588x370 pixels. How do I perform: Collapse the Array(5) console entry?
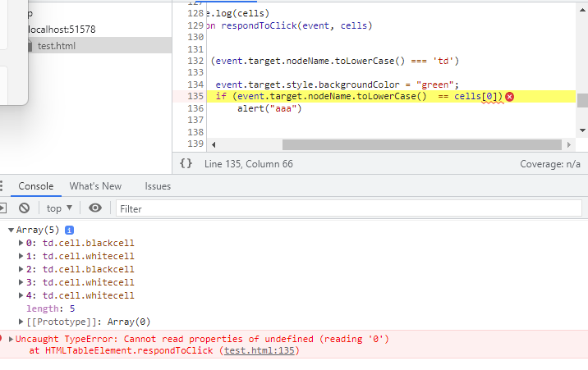[x=11, y=230]
